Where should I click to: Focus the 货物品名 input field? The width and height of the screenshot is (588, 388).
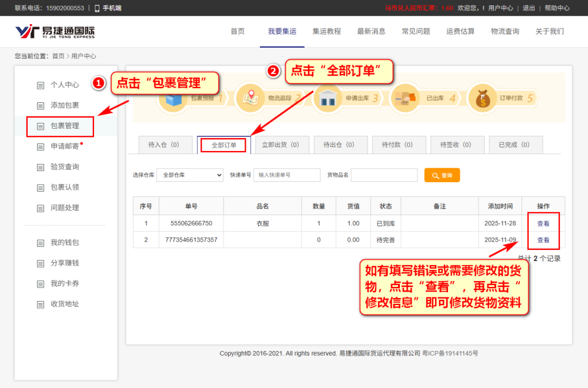point(384,175)
